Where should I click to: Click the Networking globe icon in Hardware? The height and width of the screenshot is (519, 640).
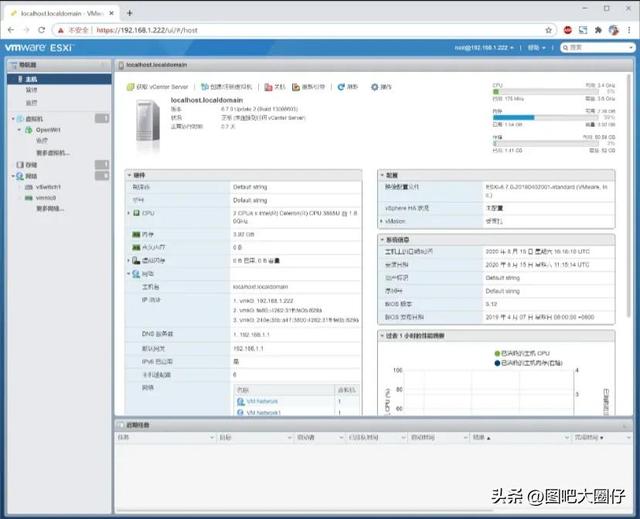point(136,274)
